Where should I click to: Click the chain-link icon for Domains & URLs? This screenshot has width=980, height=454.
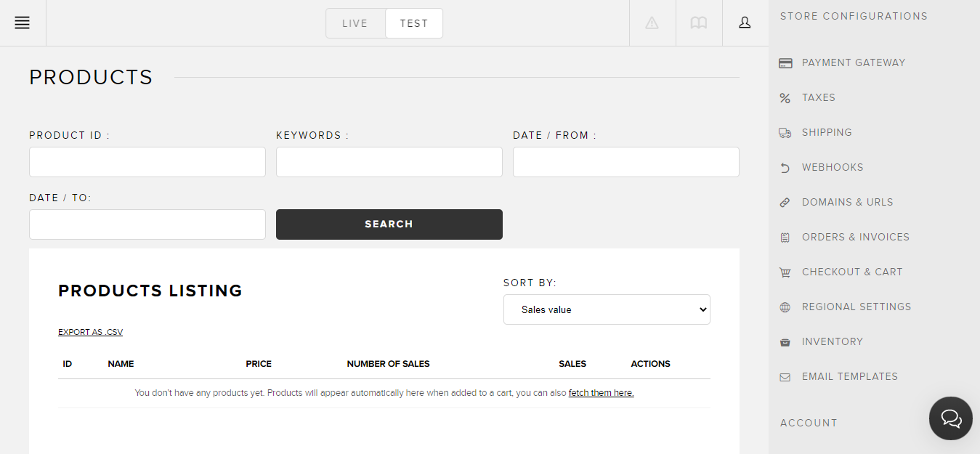tap(785, 202)
